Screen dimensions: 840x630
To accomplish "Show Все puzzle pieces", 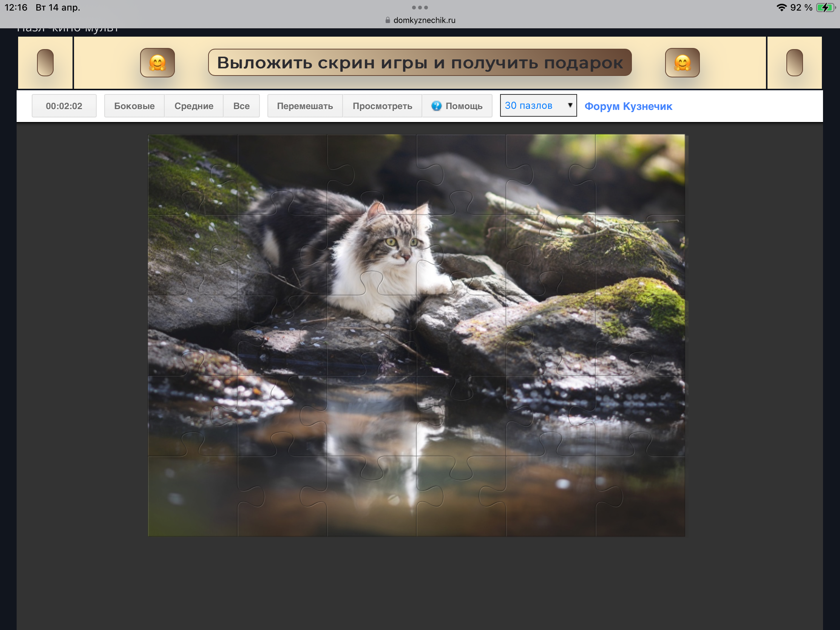I will [241, 106].
